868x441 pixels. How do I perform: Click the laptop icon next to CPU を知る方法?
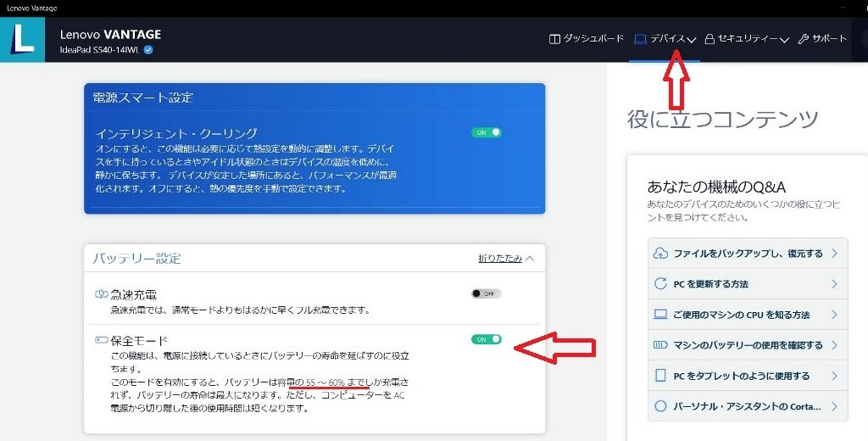pos(660,314)
